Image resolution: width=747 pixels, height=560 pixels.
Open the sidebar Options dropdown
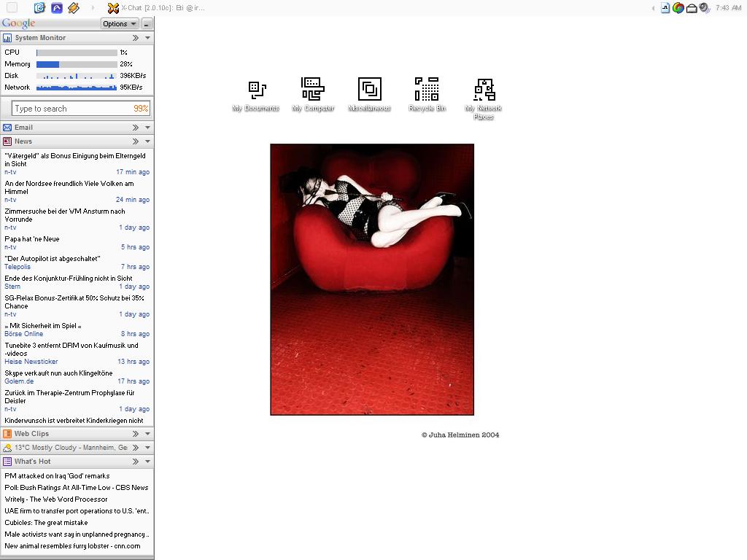point(119,24)
